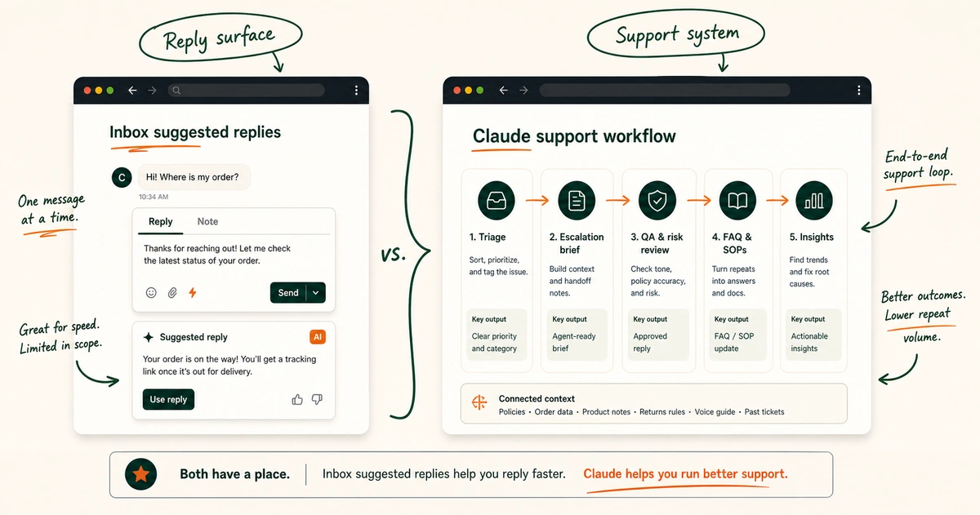The height and width of the screenshot is (515, 980).
Task: Click the forward arrow in Claude workflow window
Action: (523, 91)
